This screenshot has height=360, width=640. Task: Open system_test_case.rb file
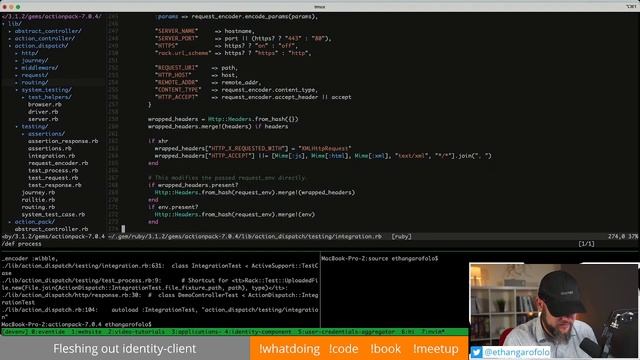(53, 215)
